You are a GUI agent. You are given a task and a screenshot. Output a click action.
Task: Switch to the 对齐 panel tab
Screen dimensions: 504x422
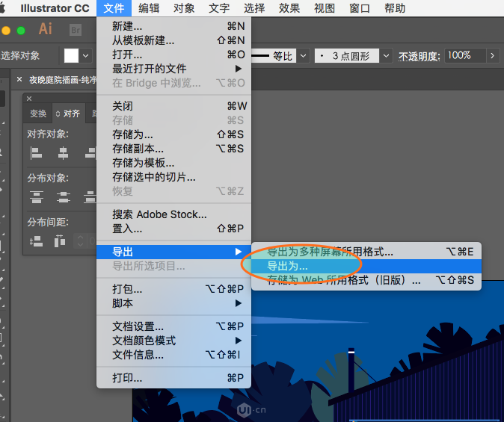(x=69, y=114)
